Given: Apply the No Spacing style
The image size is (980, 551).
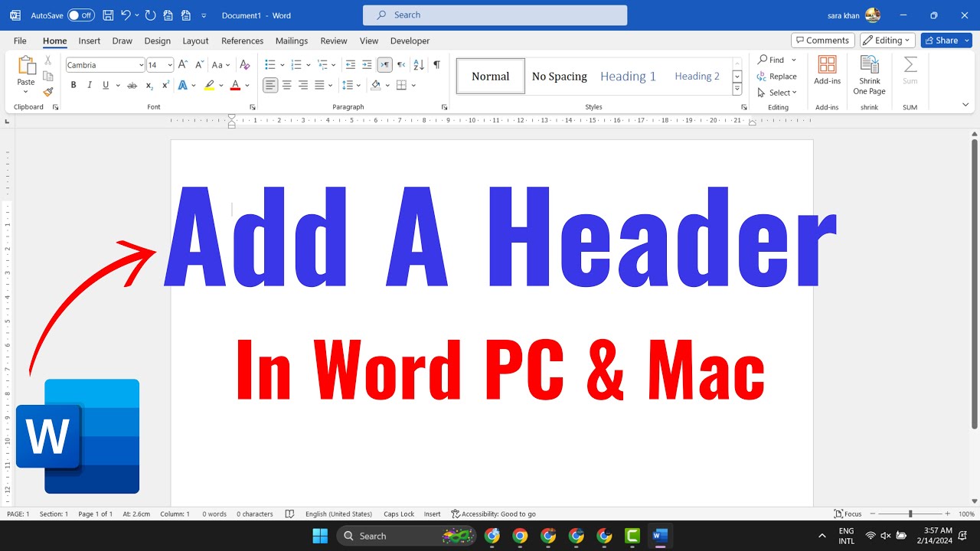Looking at the screenshot, I should [559, 76].
